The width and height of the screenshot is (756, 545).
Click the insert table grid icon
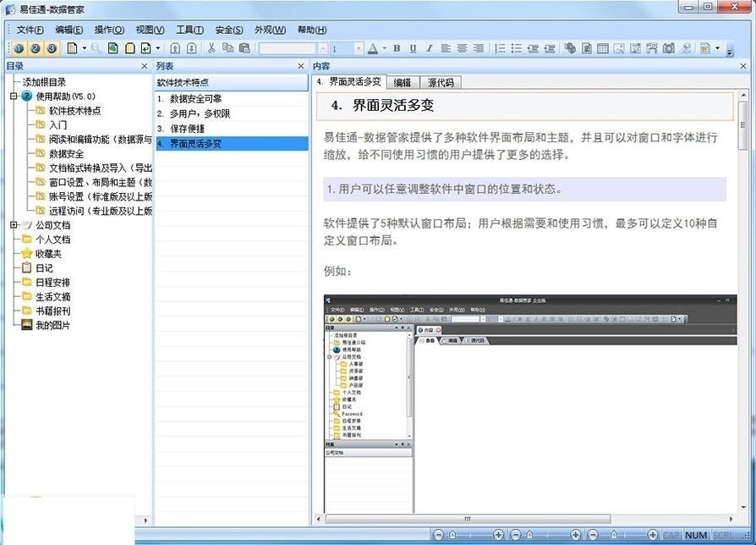603,48
